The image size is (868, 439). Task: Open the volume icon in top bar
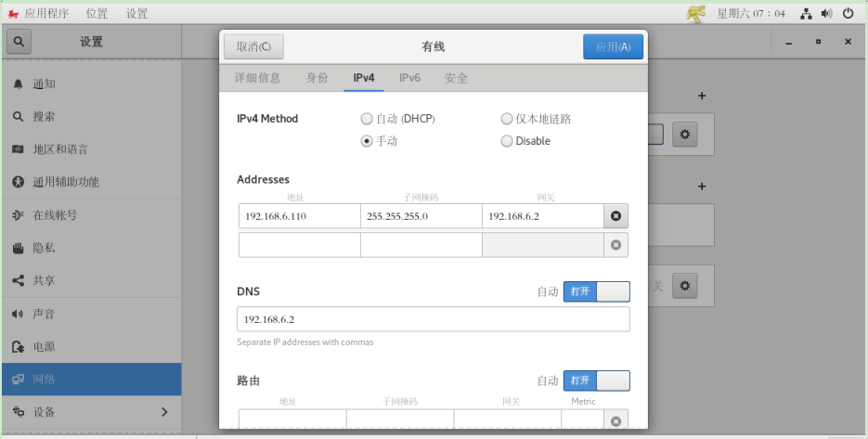tap(826, 14)
